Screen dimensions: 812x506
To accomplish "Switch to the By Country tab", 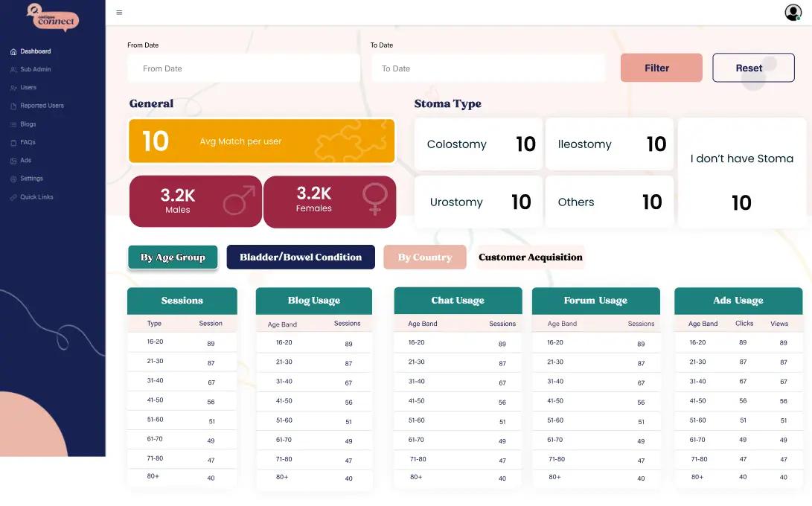I will pos(424,257).
